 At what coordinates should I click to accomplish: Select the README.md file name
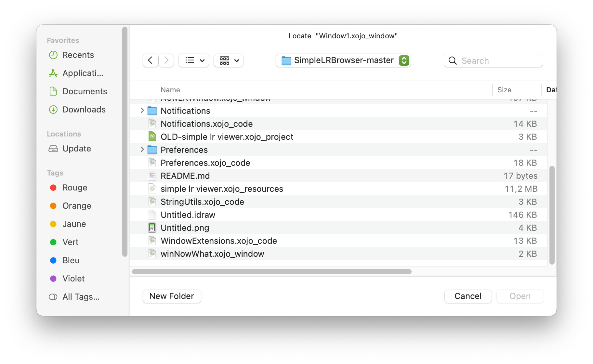pyautogui.click(x=185, y=176)
